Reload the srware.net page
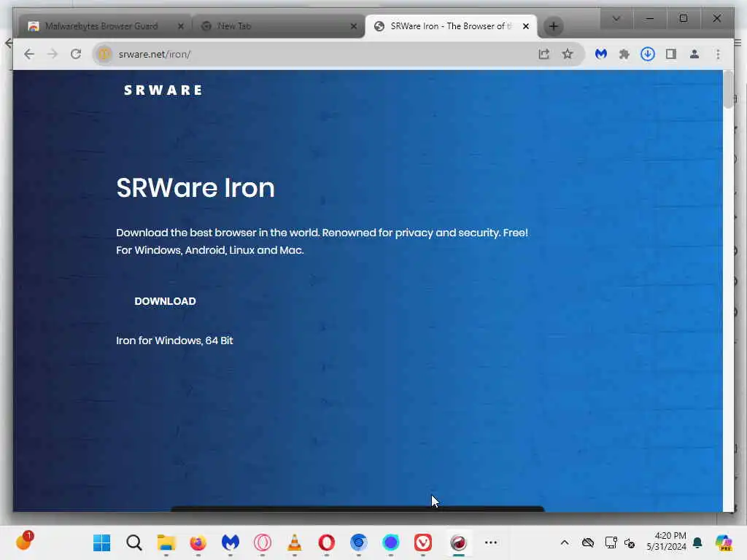The height and width of the screenshot is (560, 747). [x=76, y=54]
